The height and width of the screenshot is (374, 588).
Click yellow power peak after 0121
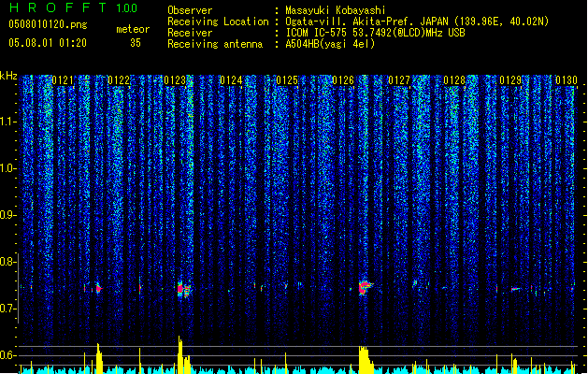click(99, 358)
